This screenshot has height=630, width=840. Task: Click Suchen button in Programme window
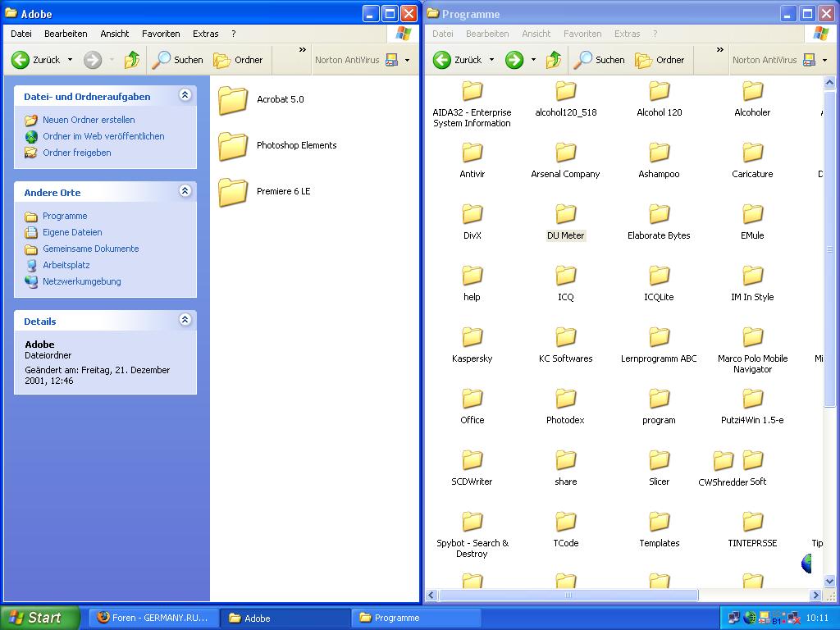[599, 59]
